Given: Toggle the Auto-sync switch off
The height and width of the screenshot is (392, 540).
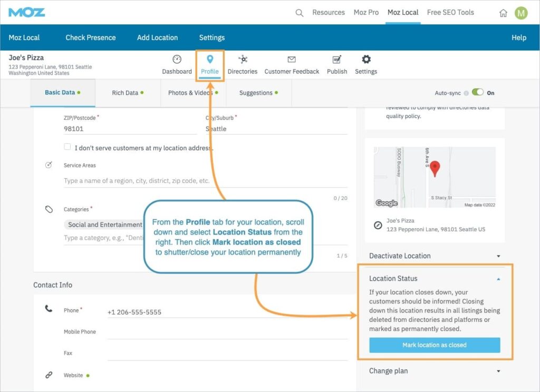Looking at the screenshot, I should [478, 92].
